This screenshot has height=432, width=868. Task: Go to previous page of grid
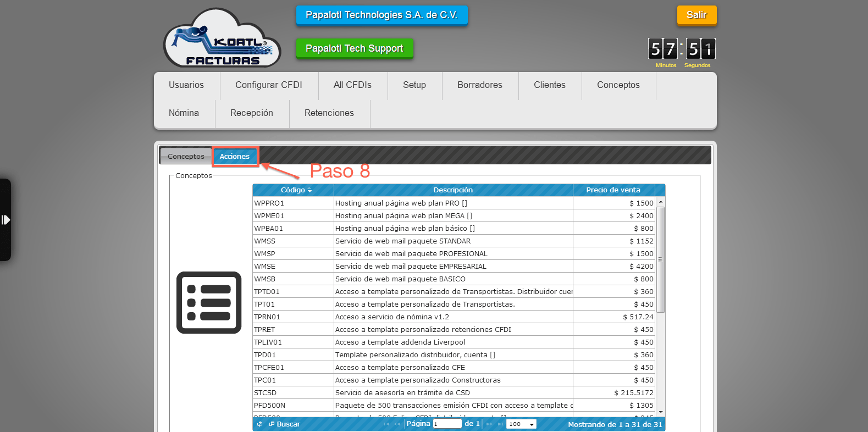click(397, 424)
